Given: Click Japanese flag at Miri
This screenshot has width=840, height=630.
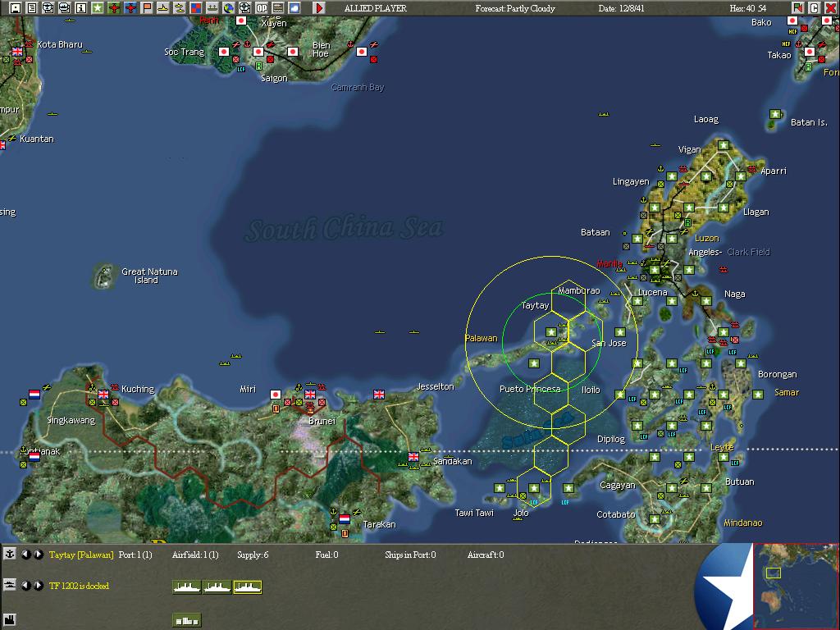Looking at the screenshot, I should click(x=276, y=395).
